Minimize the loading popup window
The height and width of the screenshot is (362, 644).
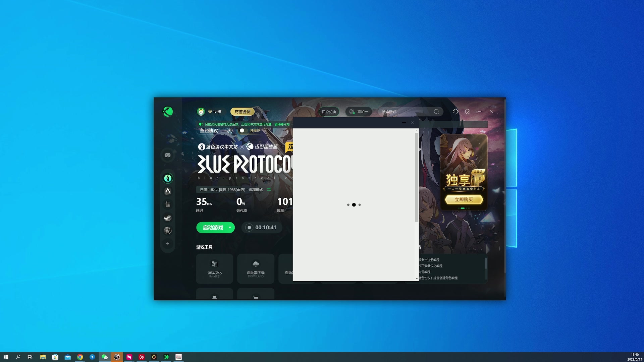coord(404,123)
